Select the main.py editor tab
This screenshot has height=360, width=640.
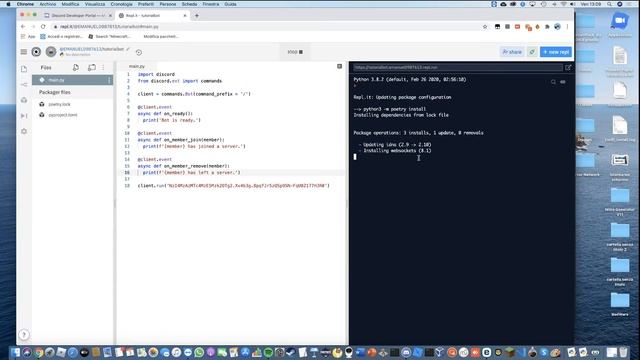(137, 66)
